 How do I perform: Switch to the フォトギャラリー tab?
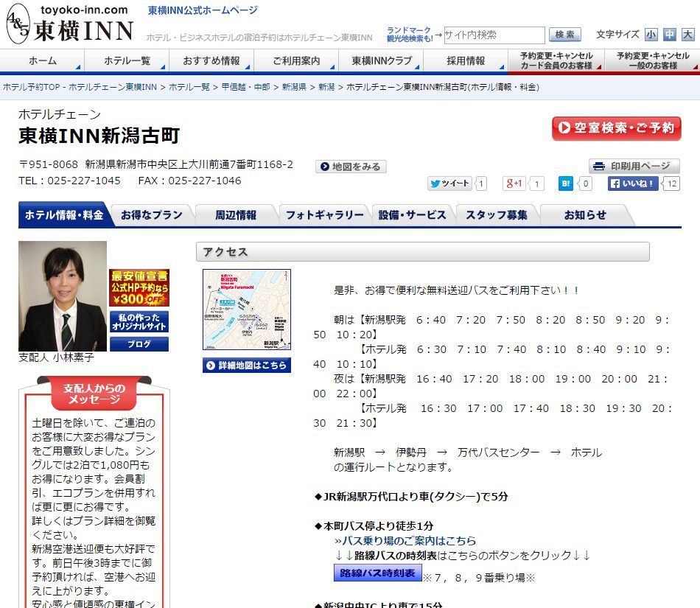324,215
